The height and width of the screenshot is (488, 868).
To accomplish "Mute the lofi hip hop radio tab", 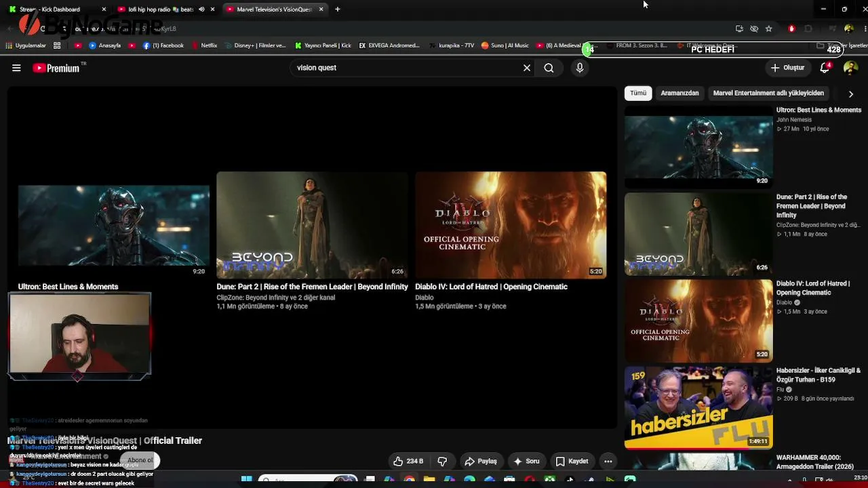I will pos(201,9).
